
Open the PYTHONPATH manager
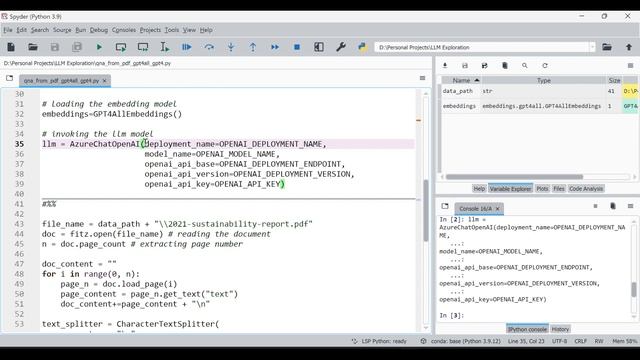click(x=362, y=47)
